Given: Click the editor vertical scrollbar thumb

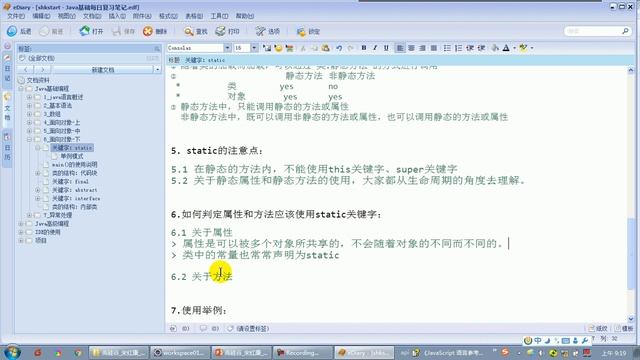Looking at the screenshot, I should (x=631, y=254).
